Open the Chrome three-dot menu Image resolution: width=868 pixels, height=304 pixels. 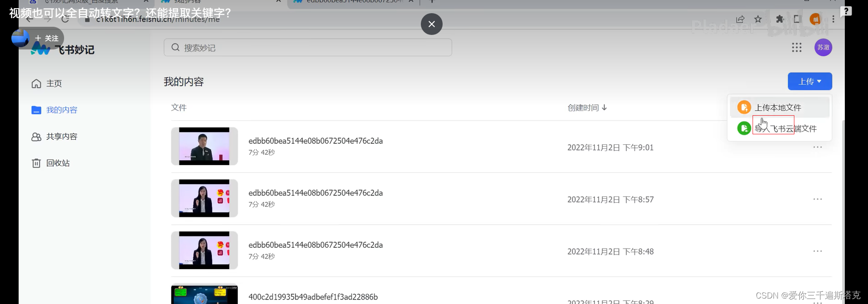(x=833, y=19)
